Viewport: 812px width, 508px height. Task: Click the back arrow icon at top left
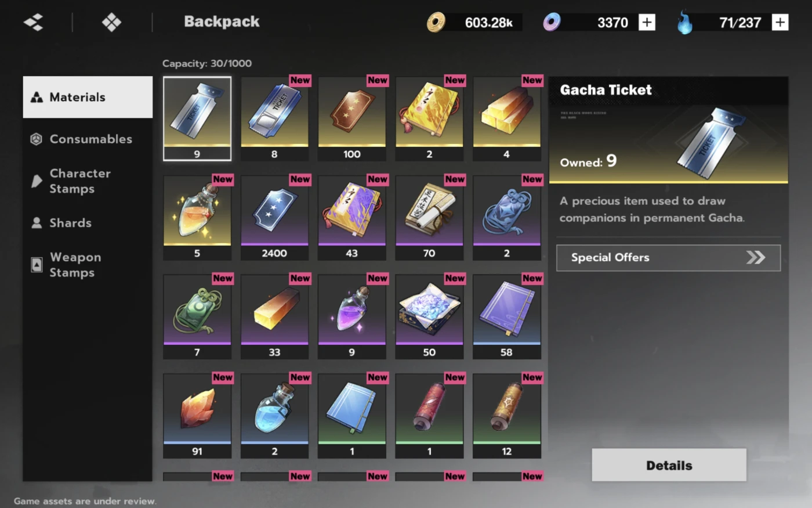tap(33, 23)
